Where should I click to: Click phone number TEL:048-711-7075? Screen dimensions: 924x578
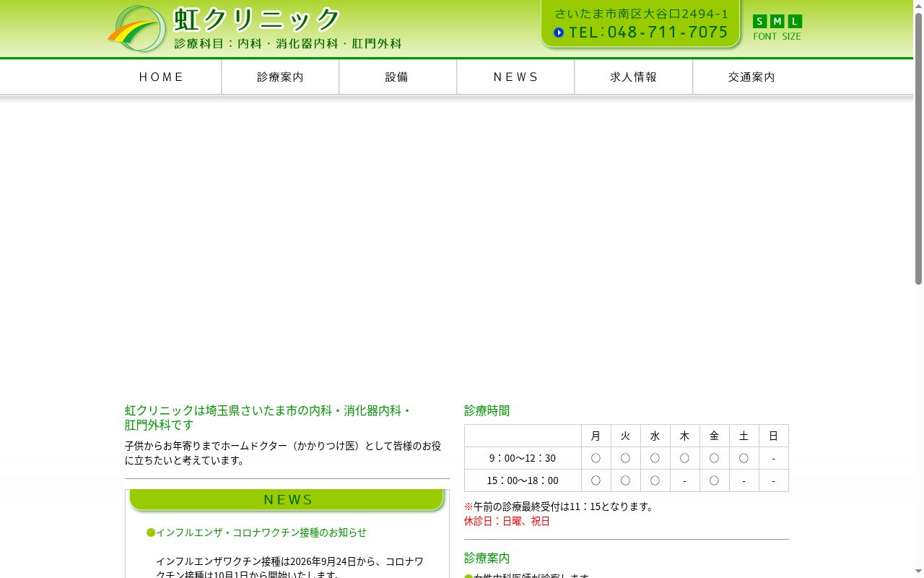click(x=648, y=33)
